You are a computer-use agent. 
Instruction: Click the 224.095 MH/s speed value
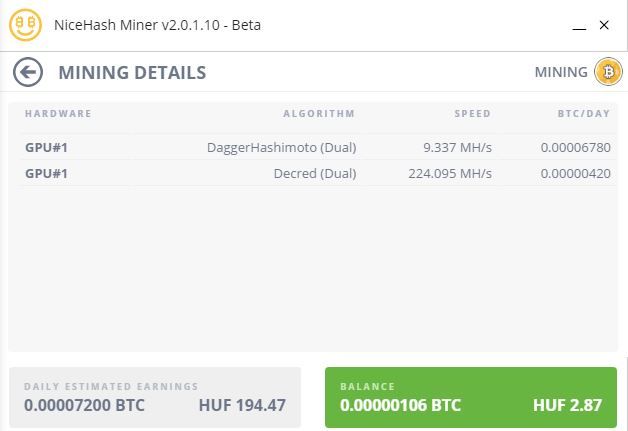click(450, 173)
